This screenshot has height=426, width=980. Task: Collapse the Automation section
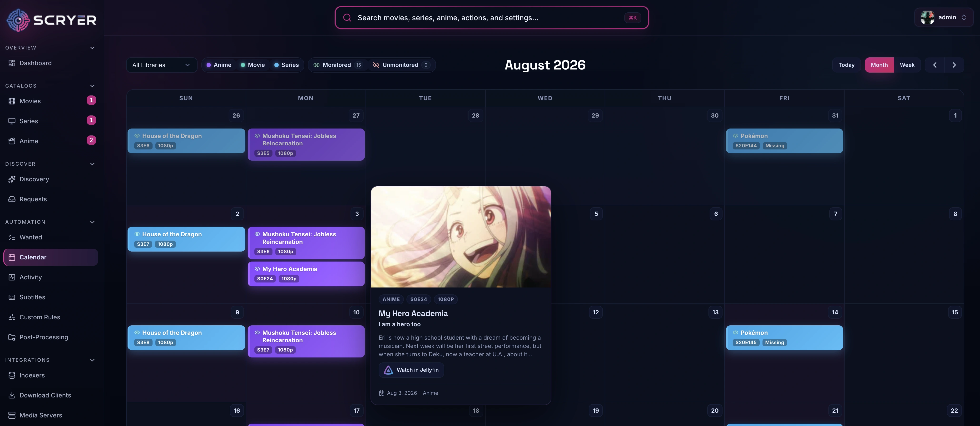[92, 222]
